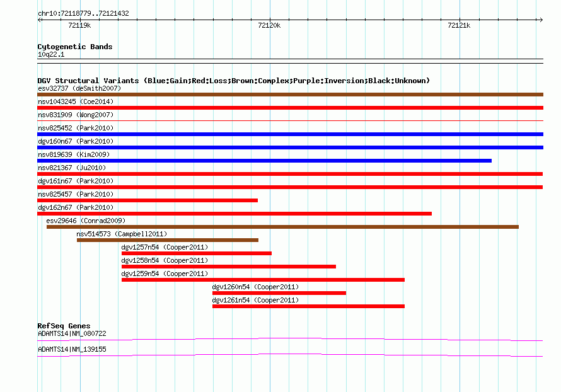
Task: Click the ruler's left arrow end
Action: point(39,20)
